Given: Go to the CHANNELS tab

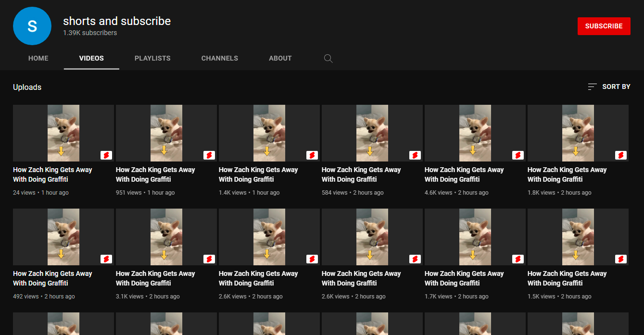Looking at the screenshot, I should click(x=220, y=58).
